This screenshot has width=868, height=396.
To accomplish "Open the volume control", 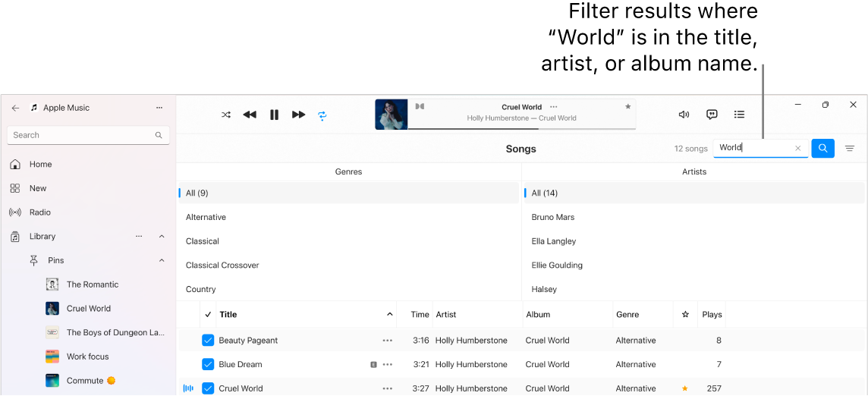I will tap(684, 115).
